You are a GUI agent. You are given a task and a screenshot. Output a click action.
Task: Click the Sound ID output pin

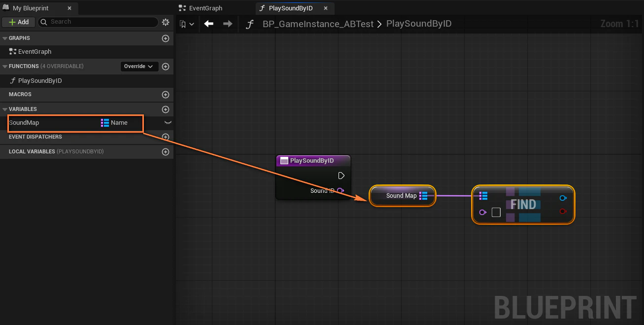point(341,190)
